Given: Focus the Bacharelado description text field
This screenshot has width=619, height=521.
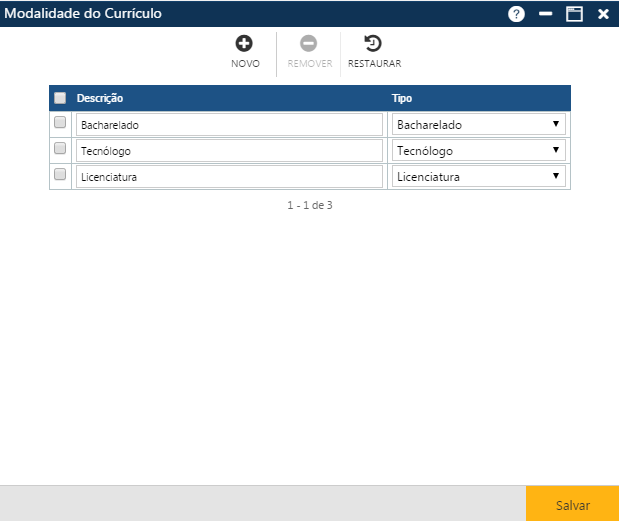Looking at the screenshot, I should 229,125.
